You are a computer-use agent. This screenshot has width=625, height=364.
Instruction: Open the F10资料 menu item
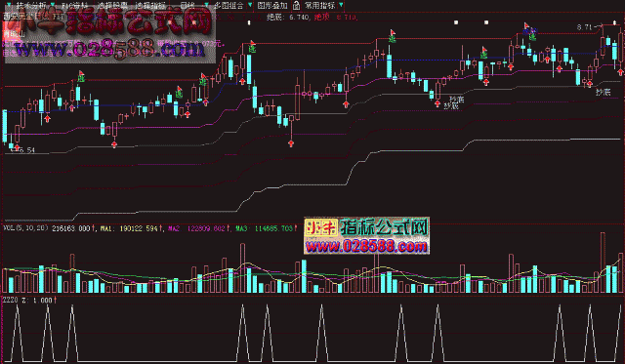(74, 5)
